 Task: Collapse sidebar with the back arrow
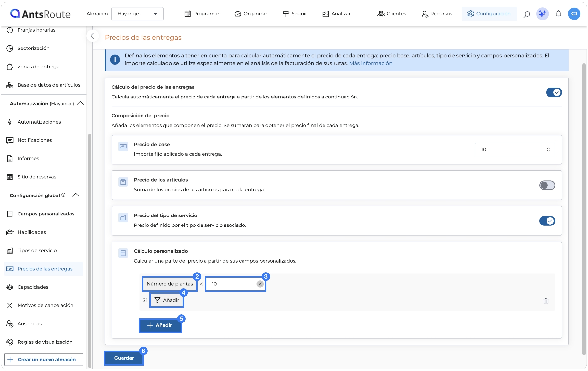92,36
